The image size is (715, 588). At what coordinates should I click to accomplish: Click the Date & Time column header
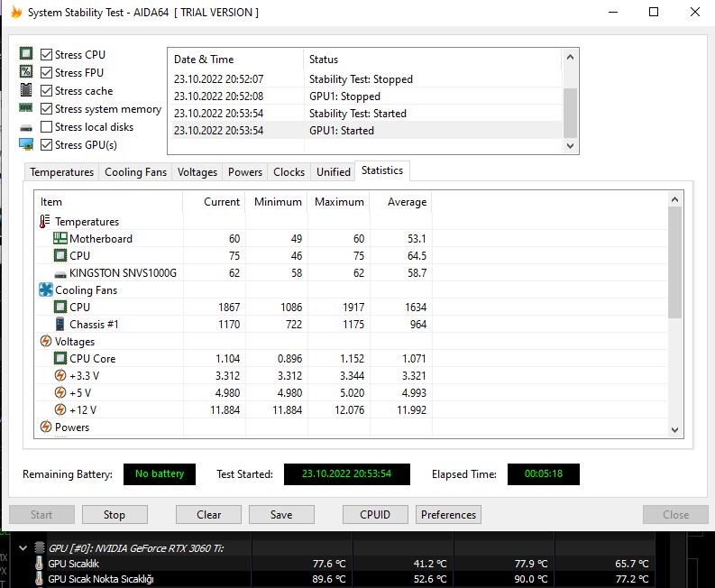235,60
